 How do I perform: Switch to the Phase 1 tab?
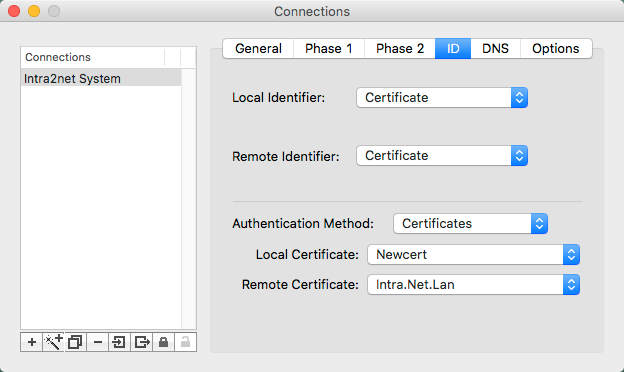click(x=329, y=49)
